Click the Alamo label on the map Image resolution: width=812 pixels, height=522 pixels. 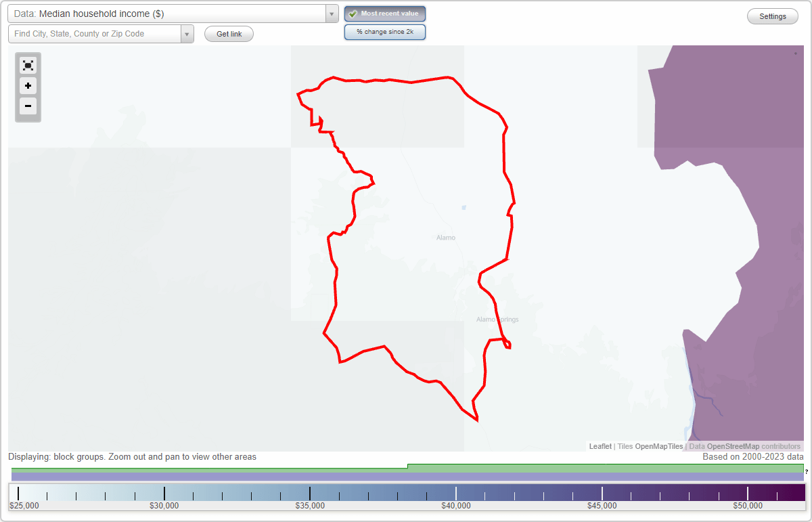[446, 238]
